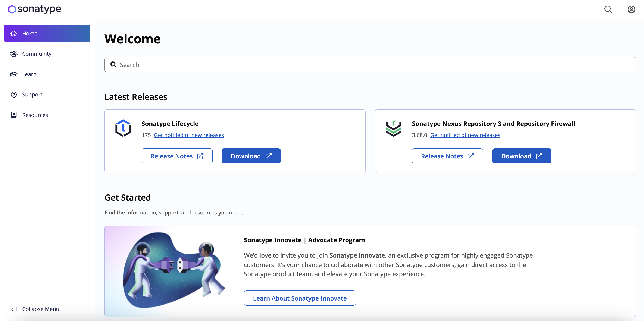The height and width of the screenshot is (321, 644).
Task: Click the Home sidebar icon
Action: [14, 33]
